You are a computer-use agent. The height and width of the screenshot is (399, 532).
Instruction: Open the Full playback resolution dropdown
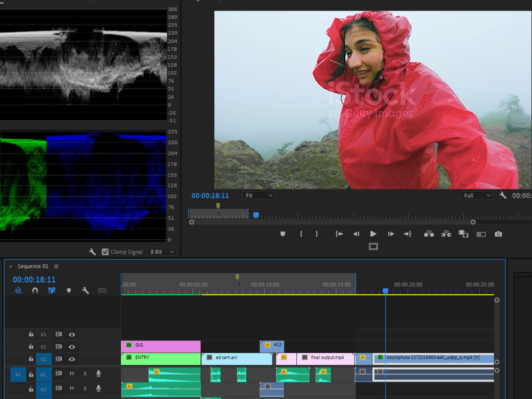pyautogui.click(x=476, y=195)
